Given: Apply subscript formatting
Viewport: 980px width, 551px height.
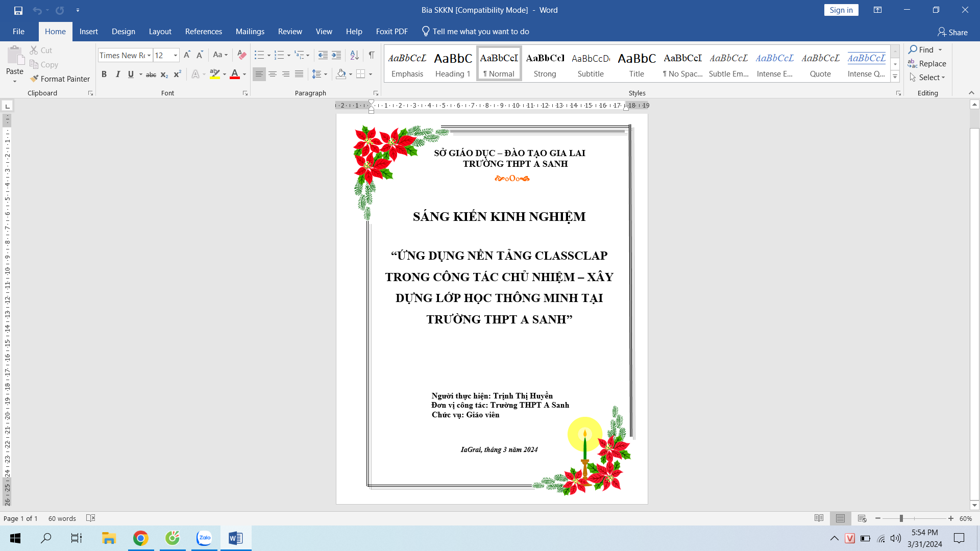Looking at the screenshot, I should coord(164,74).
